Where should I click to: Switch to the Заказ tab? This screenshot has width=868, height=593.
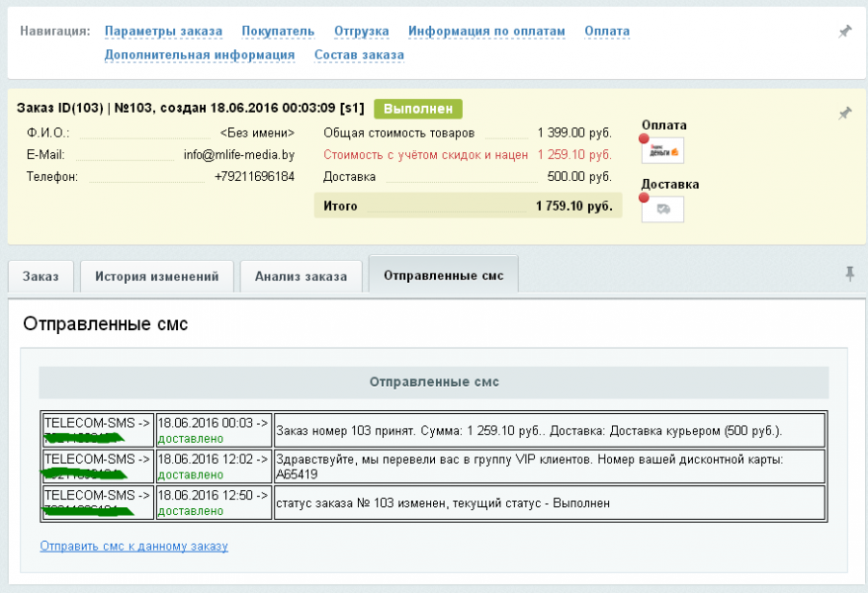coord(41,277)
